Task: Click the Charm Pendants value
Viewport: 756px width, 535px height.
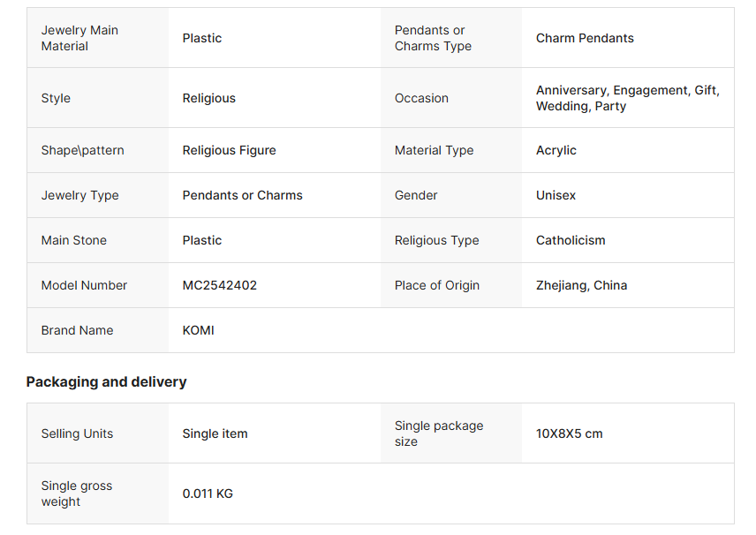Action: pyautogui.click(x=585, y=38)
